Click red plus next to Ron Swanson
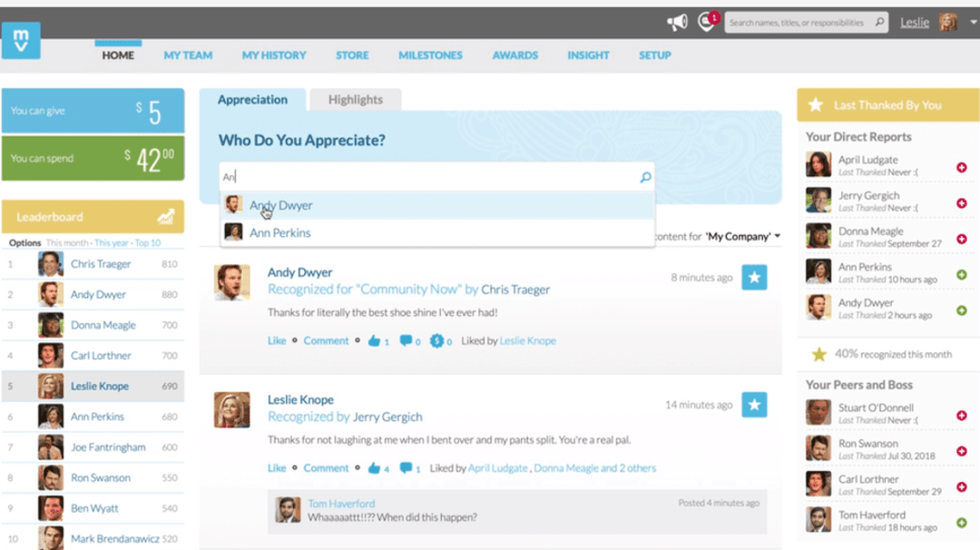980x550 pixels. (x=962, y=451)
